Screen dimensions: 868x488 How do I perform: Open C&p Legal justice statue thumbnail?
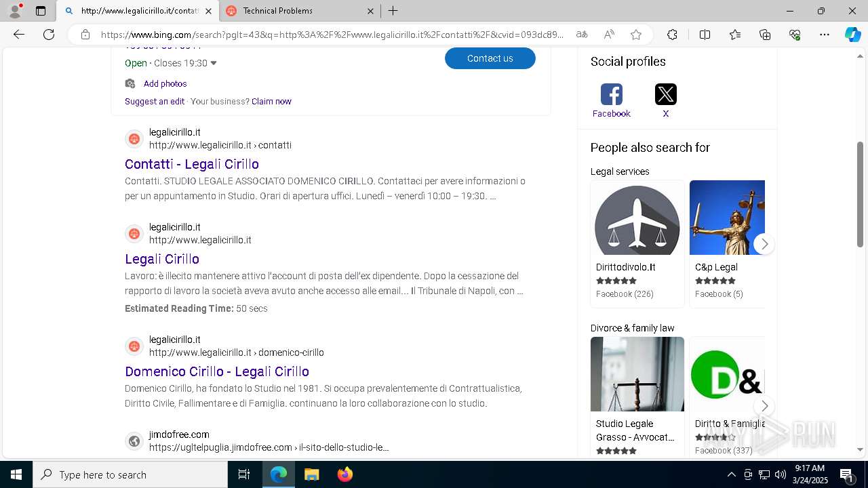pos(727,218)
